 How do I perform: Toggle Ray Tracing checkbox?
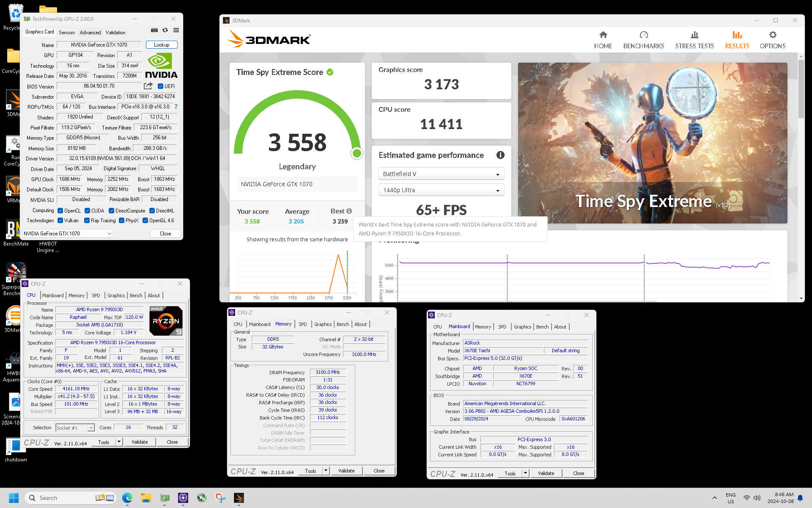point(87,220)
